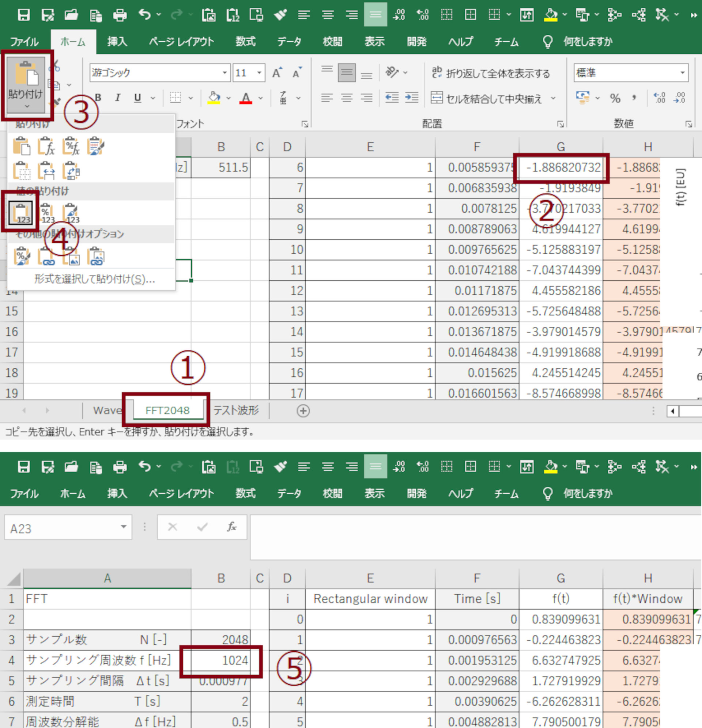Open borders dropdown arrow in font group

click(190, 98)
